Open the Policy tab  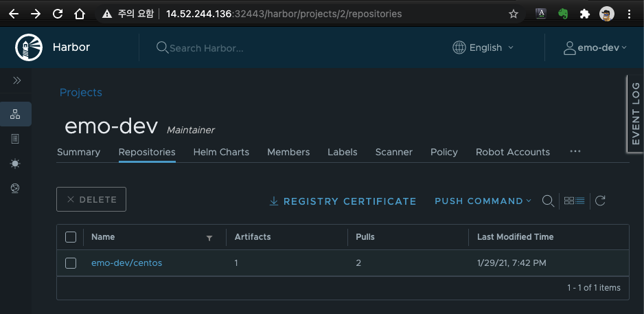[x=444, y=152]
